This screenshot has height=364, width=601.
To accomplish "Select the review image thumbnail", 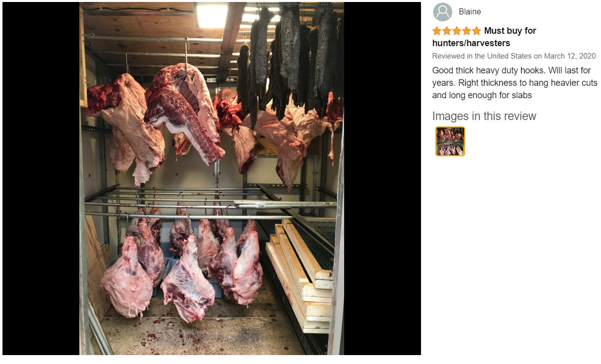I will [450, 141].
